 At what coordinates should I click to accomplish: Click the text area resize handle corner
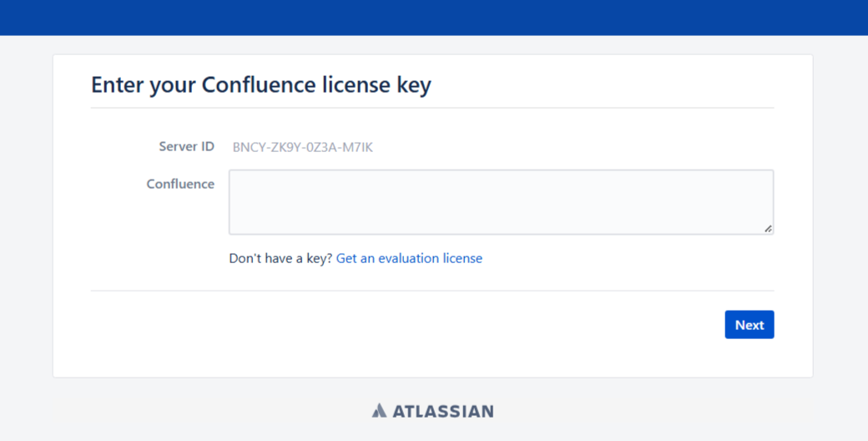[768, 228]
